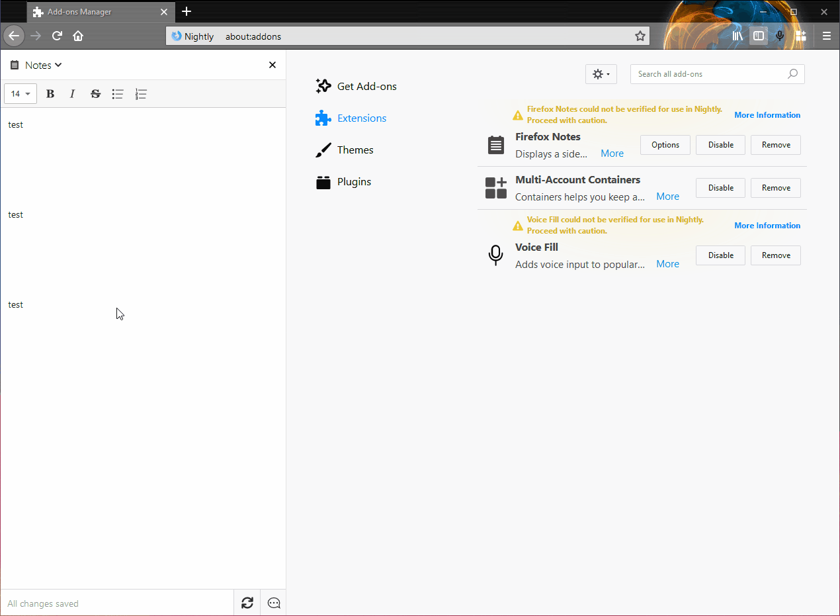Image resolution: width=840 pixels, height=616 pixels.
Task: Give feedback via speech bubble icon
Action: 274,603
